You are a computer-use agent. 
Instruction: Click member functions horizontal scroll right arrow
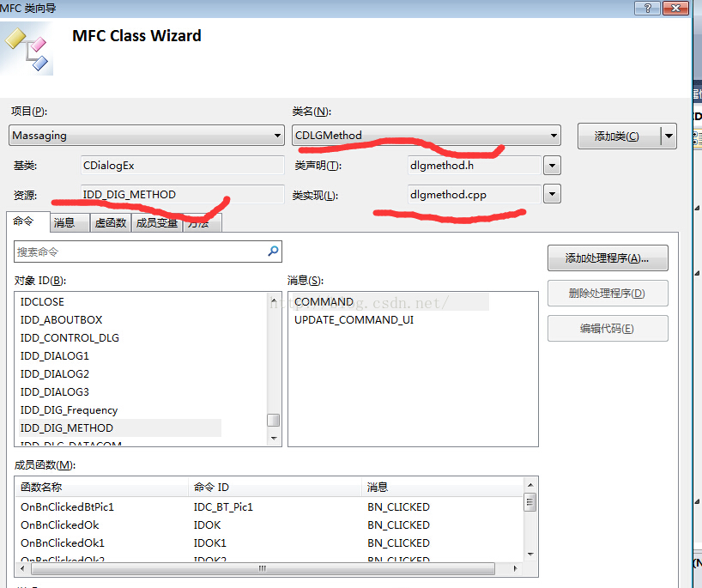(x=516, y=569)
